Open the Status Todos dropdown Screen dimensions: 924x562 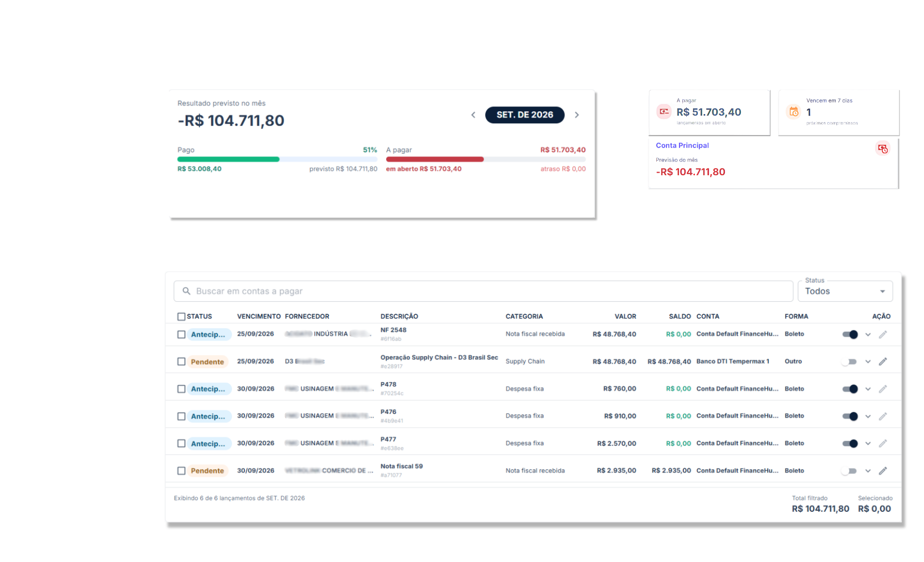845,291
